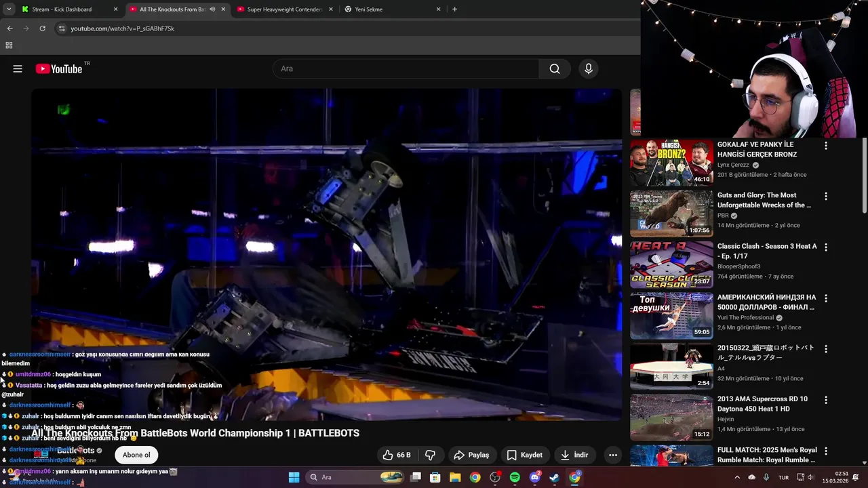Viewport: 868px width, 488px height.
Task: Click the address bar URL youtube.com/watch
Action: (x=123, y=28)
